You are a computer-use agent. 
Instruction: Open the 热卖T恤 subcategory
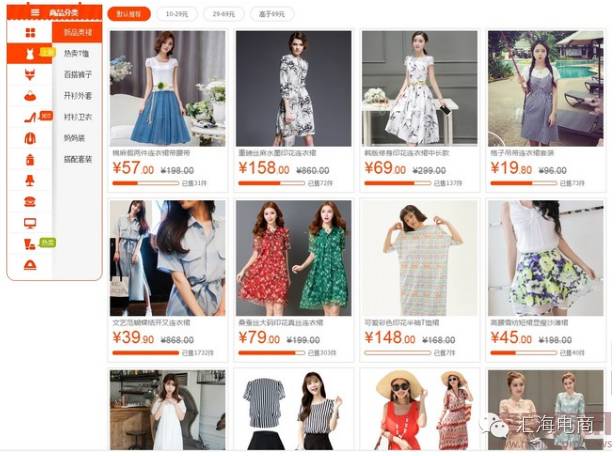tap(77, 54)
